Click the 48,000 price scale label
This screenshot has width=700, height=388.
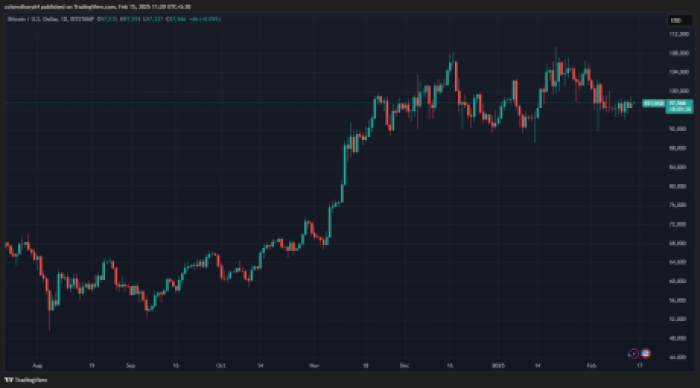[x=678, y=338]
